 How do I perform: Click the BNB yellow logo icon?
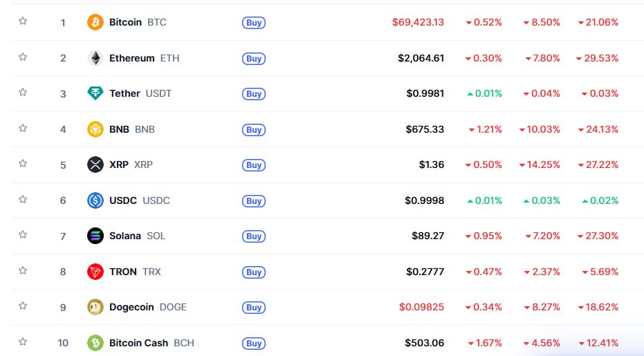click(95, 129)
